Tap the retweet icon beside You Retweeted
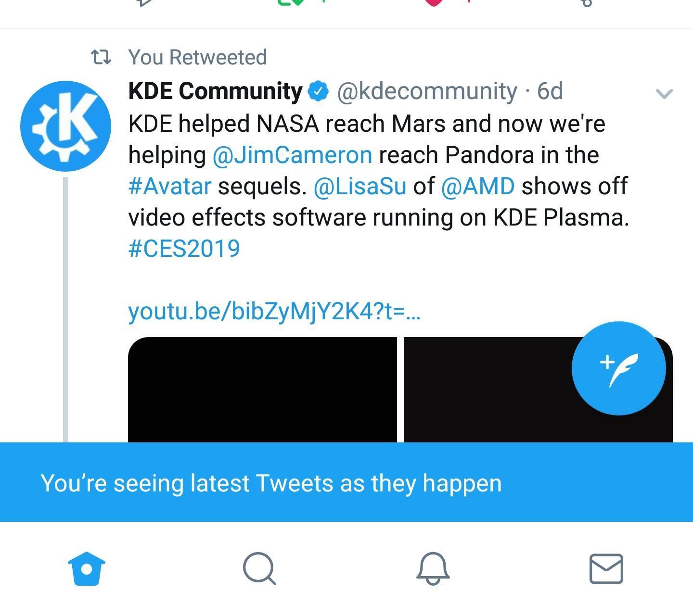This screenshot has width=693, height=616. coord(101,58)
